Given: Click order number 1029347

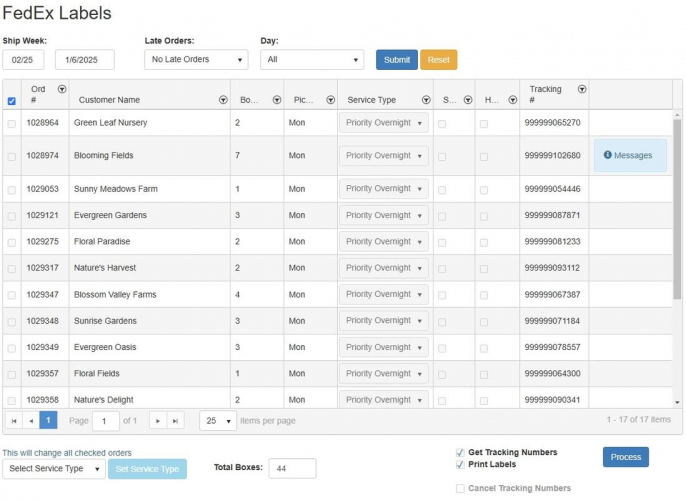Looking at the screenshot, I should click(x=42, y=294).
